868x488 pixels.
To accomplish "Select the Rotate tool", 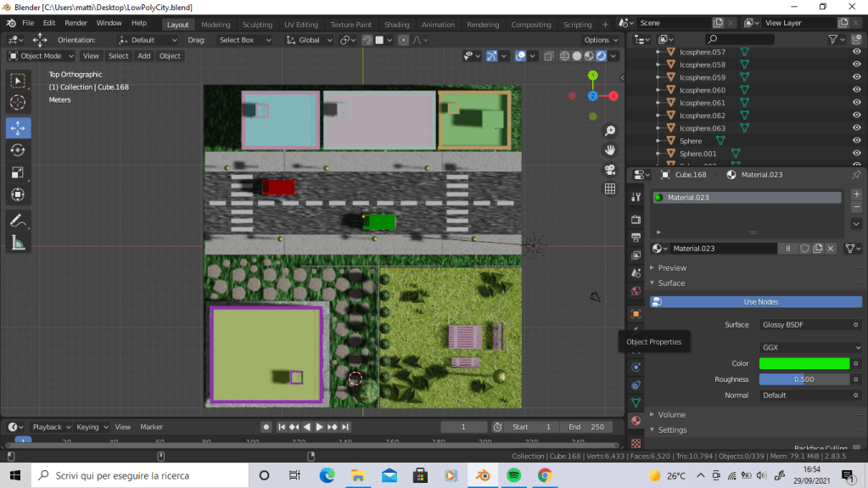I will (18, 150).
